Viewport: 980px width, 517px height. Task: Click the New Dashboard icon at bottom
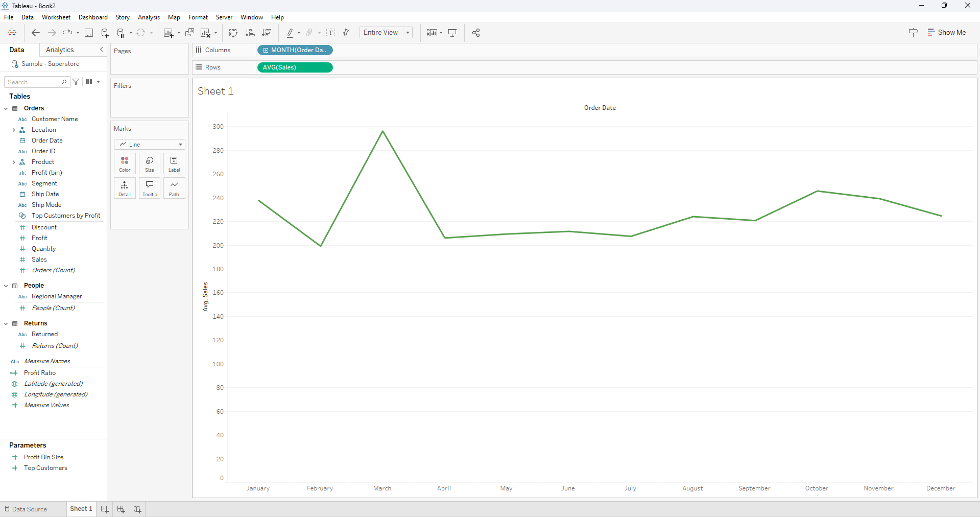coord(121,509)
